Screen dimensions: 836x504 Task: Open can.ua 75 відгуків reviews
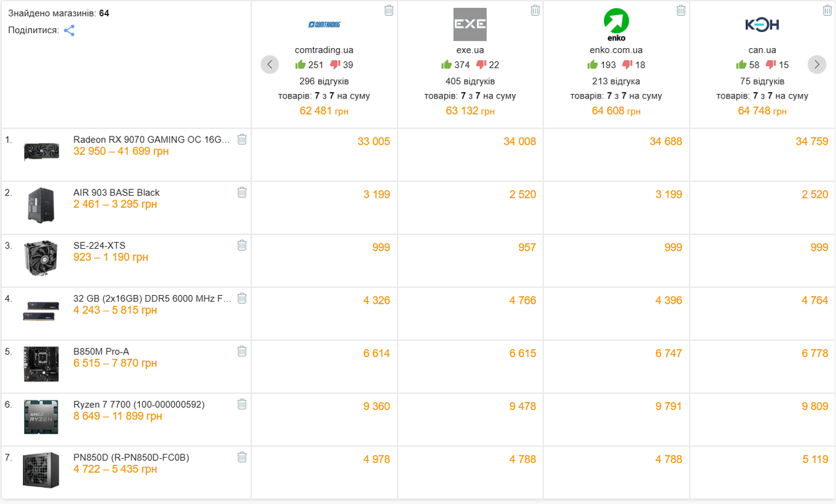click(x=762, y=82)
